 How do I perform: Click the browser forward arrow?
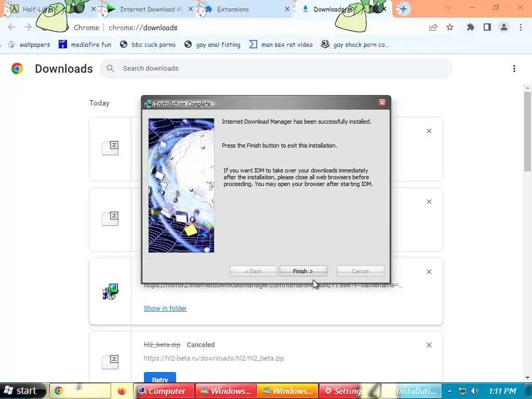click(28, 28)
